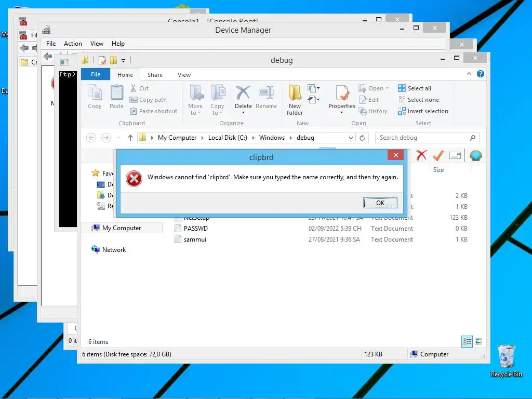Click Local Disk (C:) in breadcrumb

[x=228, y=137]
